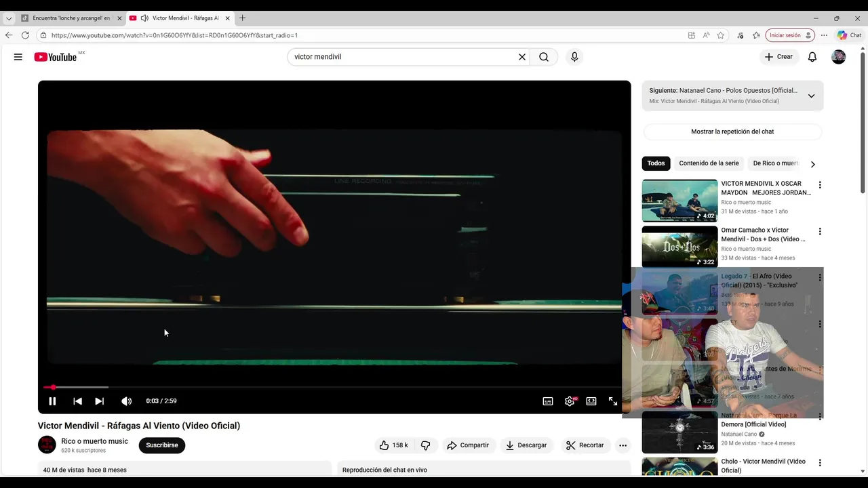The image size is (868, 488).
Task: Open the browser settings and more menu
Action: pos(824,35)
